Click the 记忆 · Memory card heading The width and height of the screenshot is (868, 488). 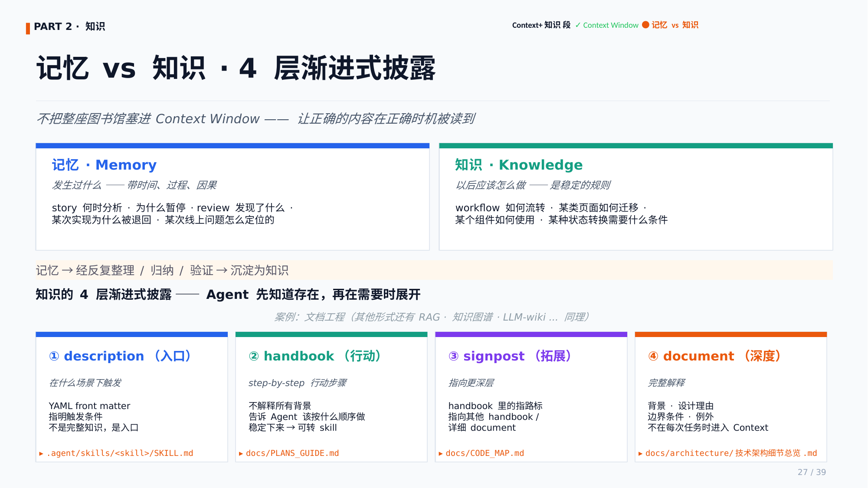(x=104, y=165)
